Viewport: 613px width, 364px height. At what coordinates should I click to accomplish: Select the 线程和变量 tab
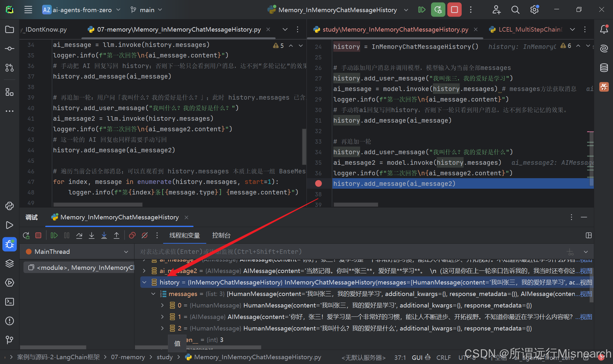(x=185, y=235)
